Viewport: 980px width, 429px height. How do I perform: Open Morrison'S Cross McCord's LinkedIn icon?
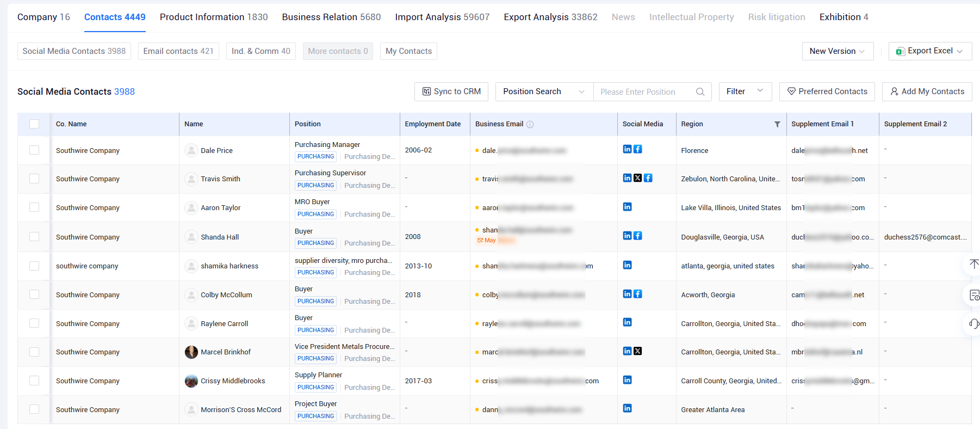(x=627, y=408)
